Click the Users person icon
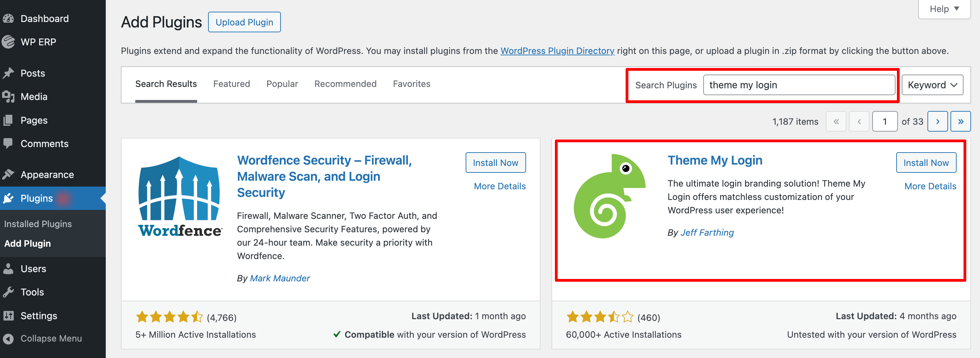The height and width of the screenshot is (358, 980). pyautogui.click(x=8, y=269)
